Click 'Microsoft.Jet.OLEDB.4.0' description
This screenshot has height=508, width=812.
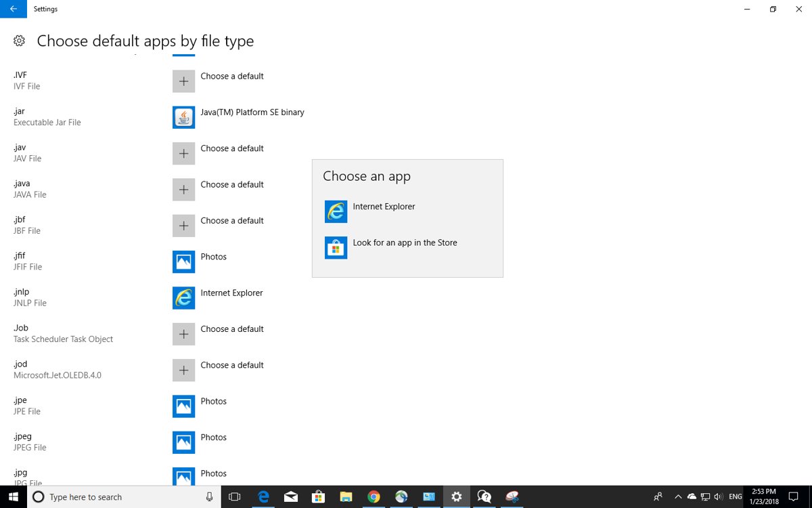(58, 375)
